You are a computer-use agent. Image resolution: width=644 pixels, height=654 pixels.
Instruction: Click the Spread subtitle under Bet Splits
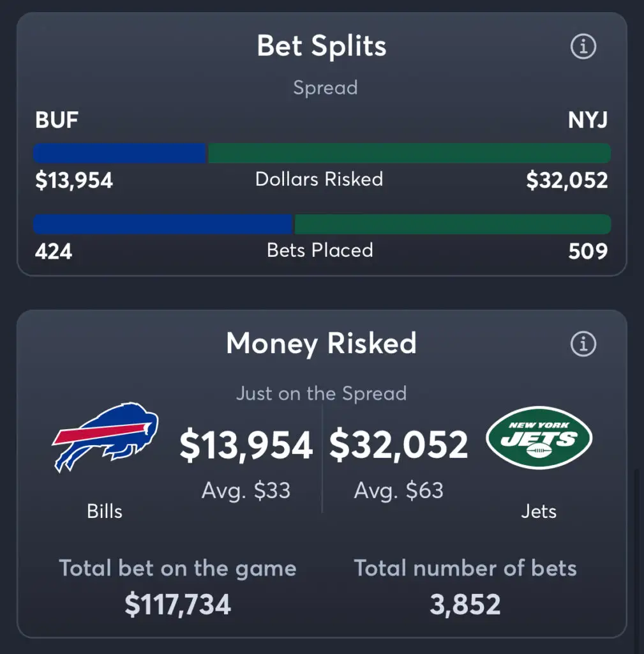point(326,88)
